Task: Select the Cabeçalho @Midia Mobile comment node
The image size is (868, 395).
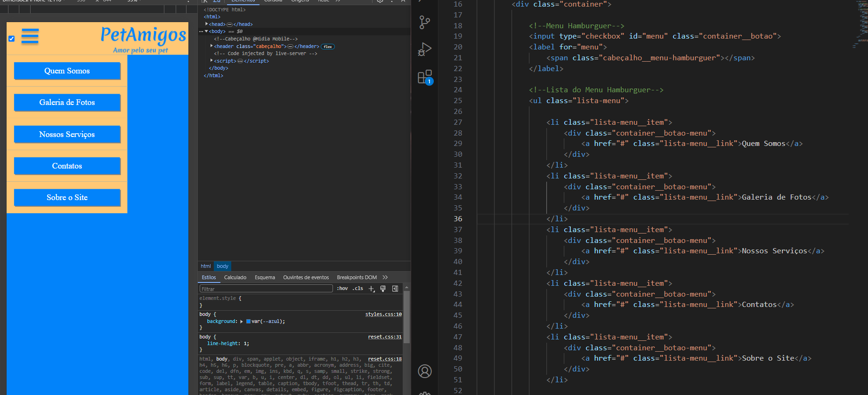Action: tap(256, 39)
